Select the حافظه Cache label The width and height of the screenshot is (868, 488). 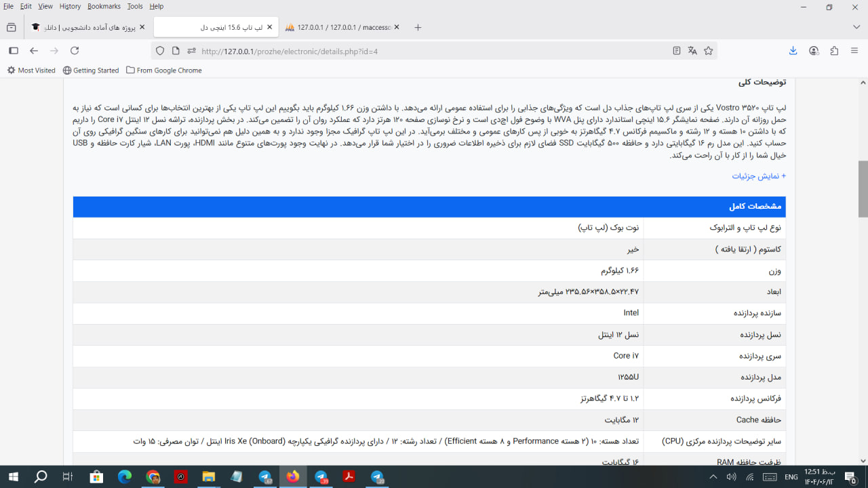[759, 420]
